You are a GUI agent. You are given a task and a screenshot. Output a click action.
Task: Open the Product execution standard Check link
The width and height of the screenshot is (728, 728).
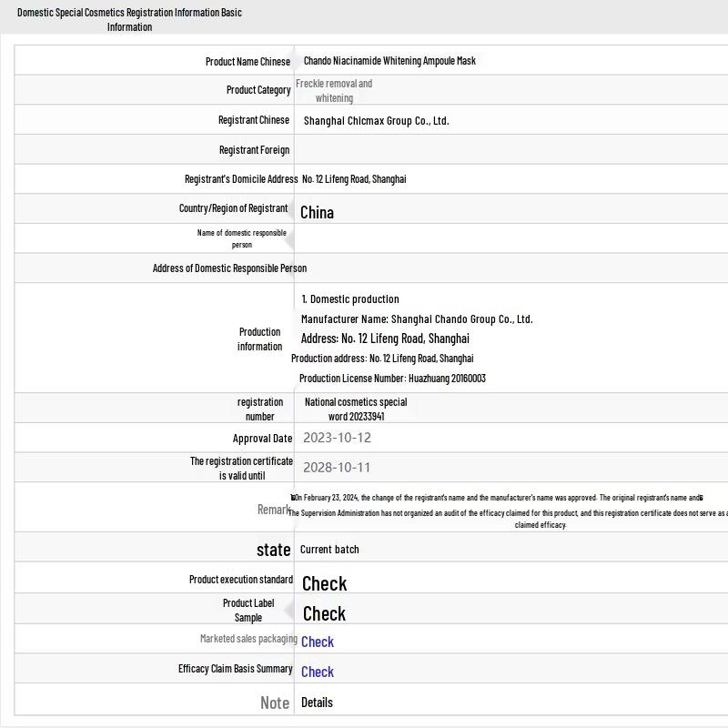point(324,583)
